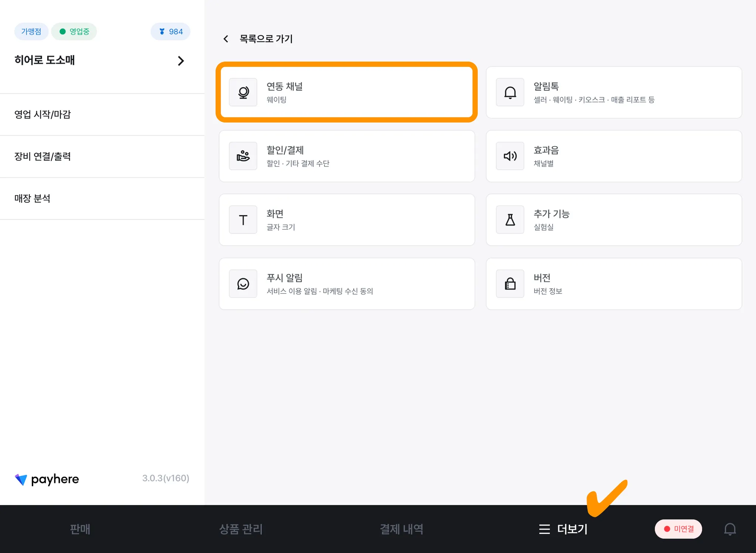Viewport: 756px width, 553px height.
Task: Open notifications bell in bottom bar
Action: (730, 529)
